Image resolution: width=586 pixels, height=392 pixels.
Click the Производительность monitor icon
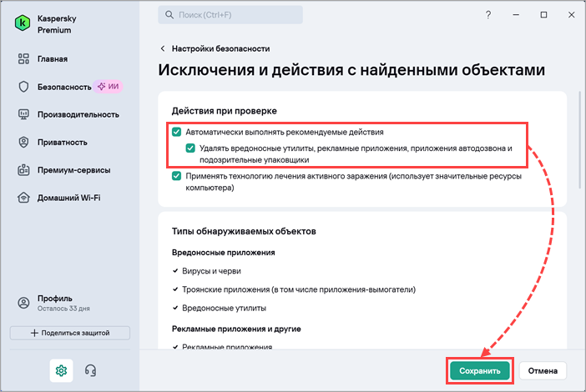(23, 114)
